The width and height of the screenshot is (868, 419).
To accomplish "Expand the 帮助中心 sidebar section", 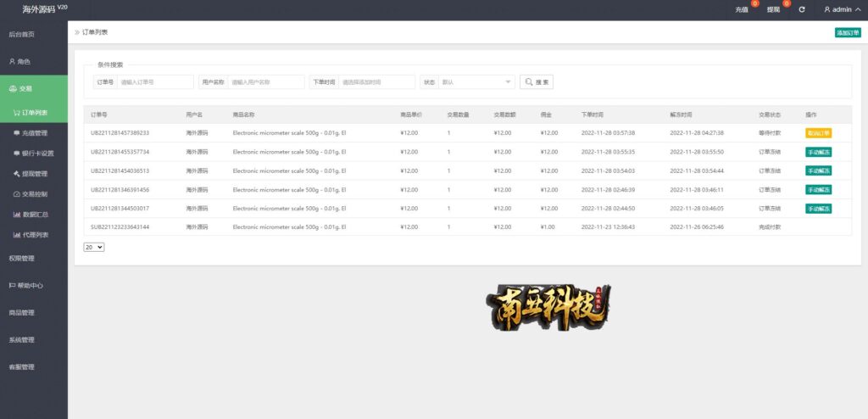I will tap(34, 286).
